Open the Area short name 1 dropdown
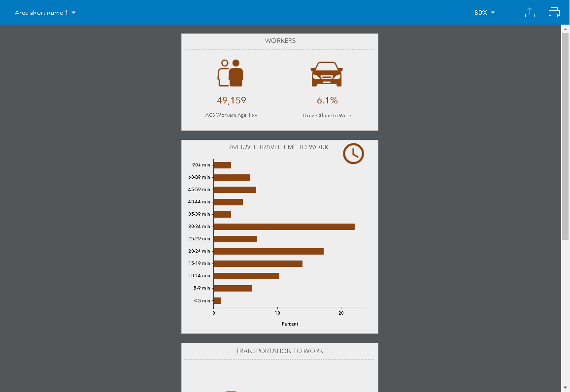570x392 pixels. (45, 13)
